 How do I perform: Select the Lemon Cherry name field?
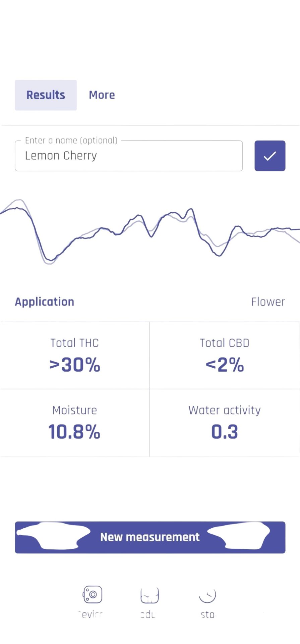[129, 156]
